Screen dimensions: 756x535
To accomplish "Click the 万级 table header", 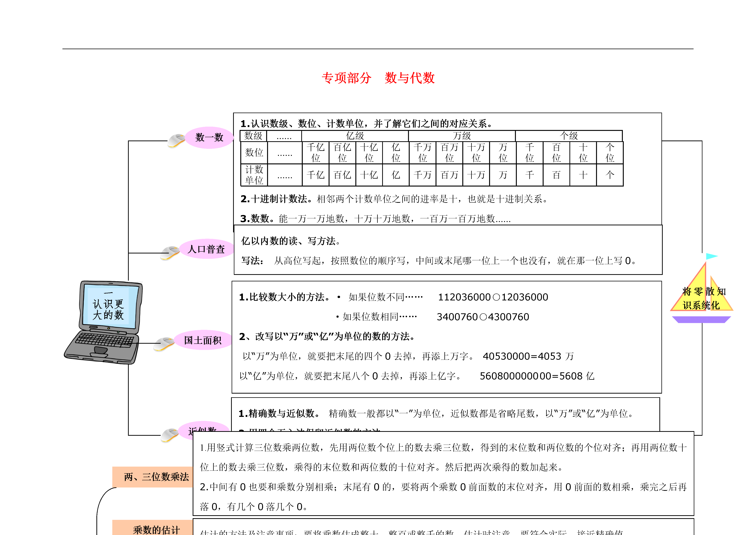I will [x=462, y=136].
